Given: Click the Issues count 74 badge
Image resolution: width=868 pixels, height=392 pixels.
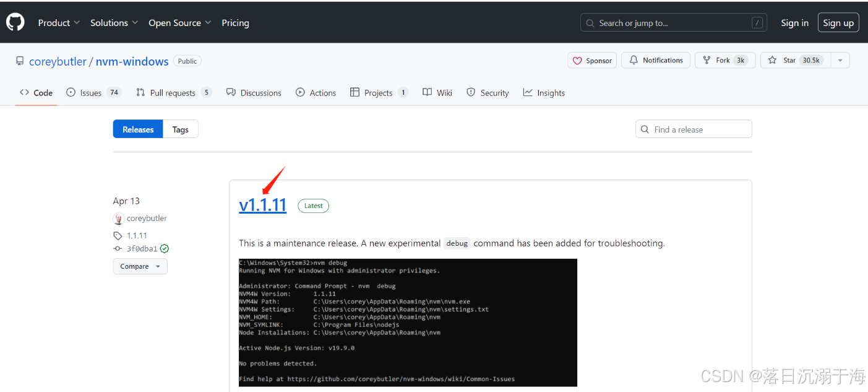Looking at the screenshot, I should (114, 92).
